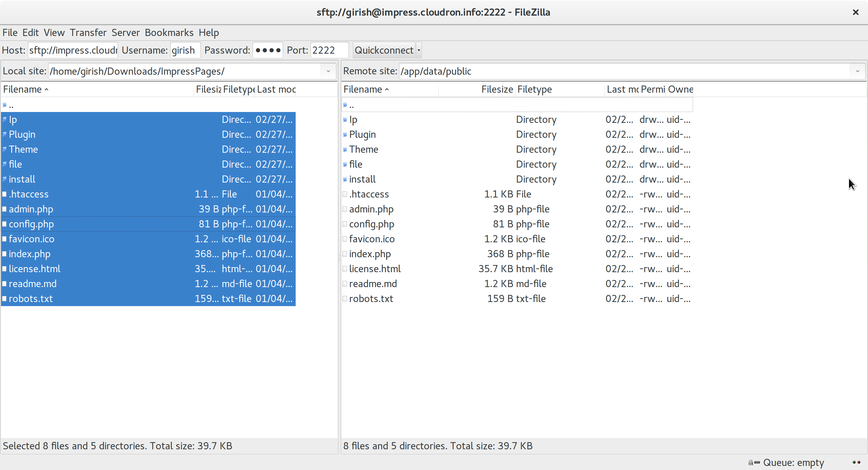The width and height of the screenshot is (868, 470).
Task: Open the Transfer menu
Action: [x=87, y=33]
